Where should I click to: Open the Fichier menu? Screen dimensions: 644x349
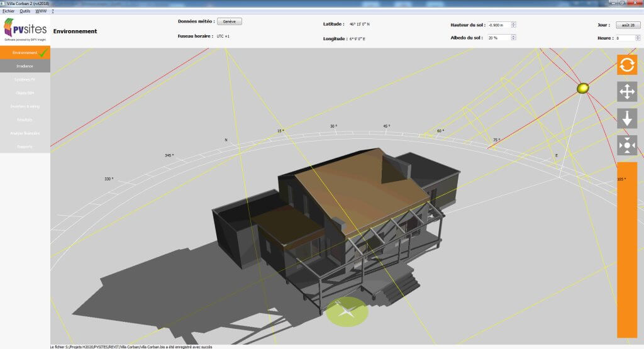8,11
